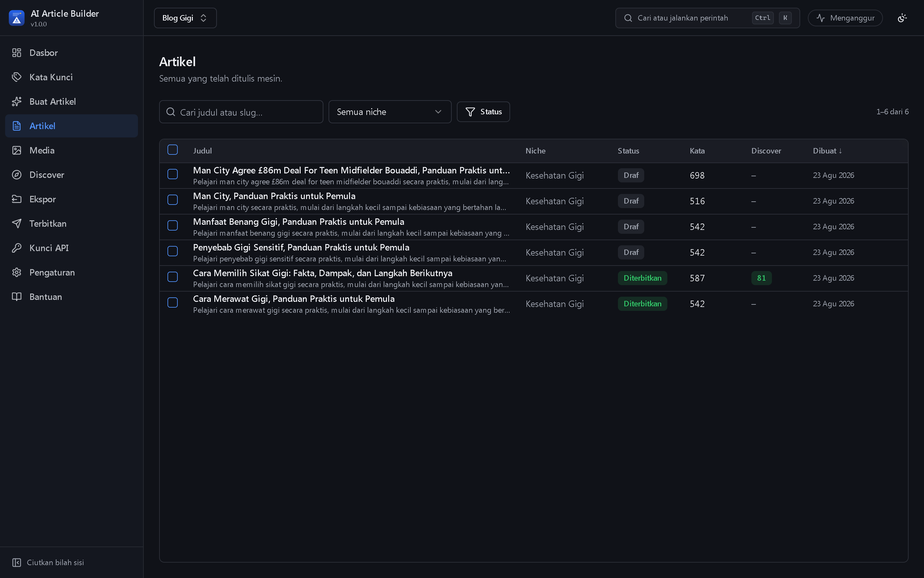924x578 pixels.
Task: Tick the select-all checkbox in the table header
Action: point(173,150)
